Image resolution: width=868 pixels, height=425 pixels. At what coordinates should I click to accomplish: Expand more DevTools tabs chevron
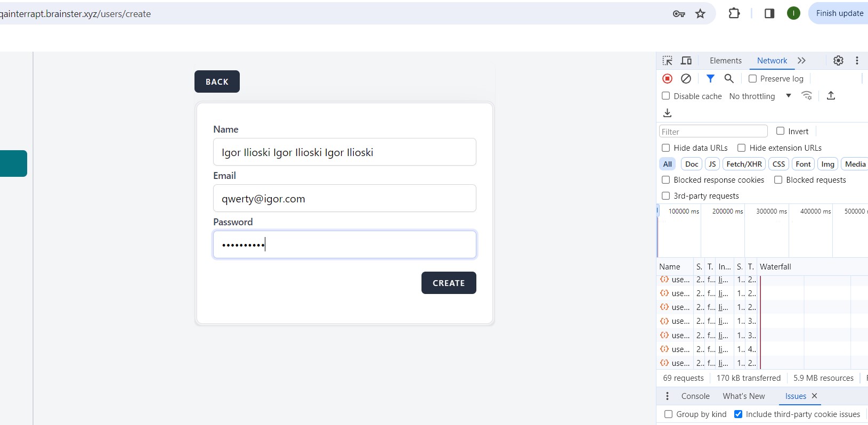click(x=802, y=61)
